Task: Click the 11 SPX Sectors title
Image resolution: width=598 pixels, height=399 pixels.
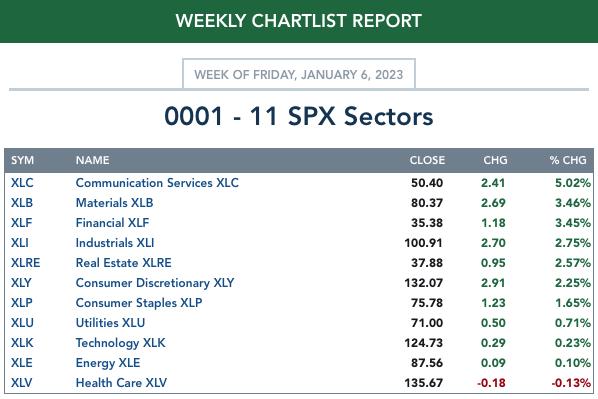Action: pos(299,116)
